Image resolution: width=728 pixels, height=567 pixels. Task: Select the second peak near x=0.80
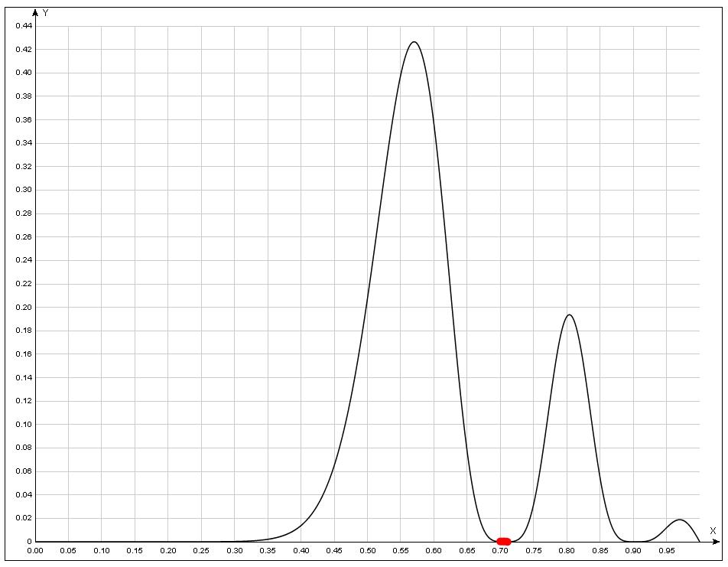point(568,315)
